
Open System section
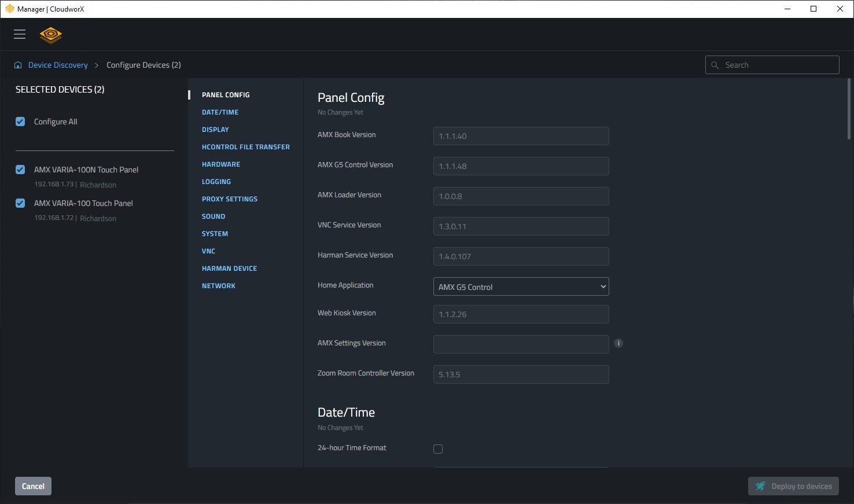click(x=215, y=234)
